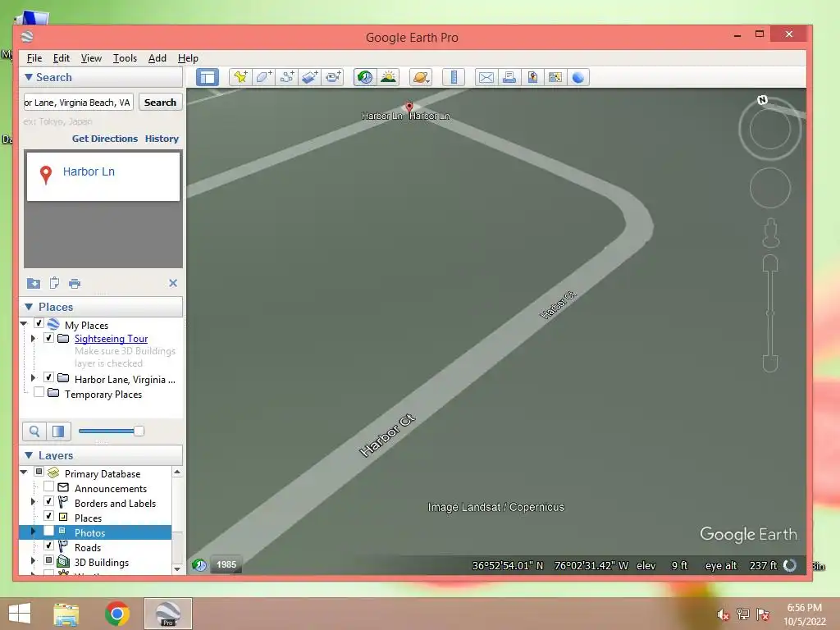The width and height of the screenshot is (840, 630).
Task: Copy search results to clipboard icon
Action: 54,283
